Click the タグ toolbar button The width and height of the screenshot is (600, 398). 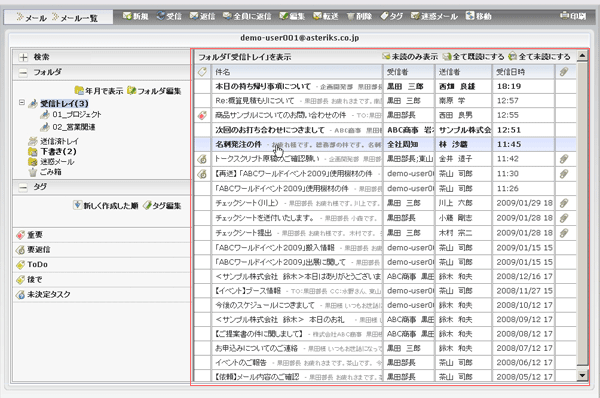point(391,16)
